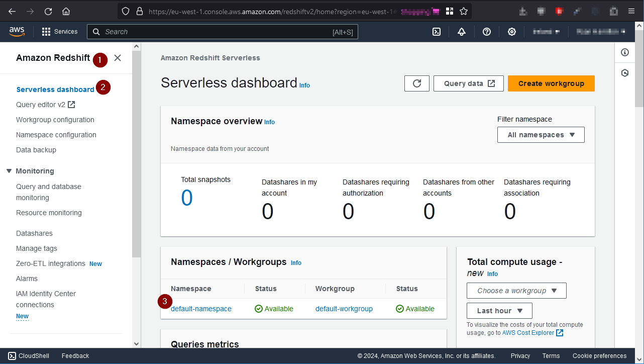Click Info next to Namespace overview
This screenshot has height=364, width=644.
[x=269, y=122]
